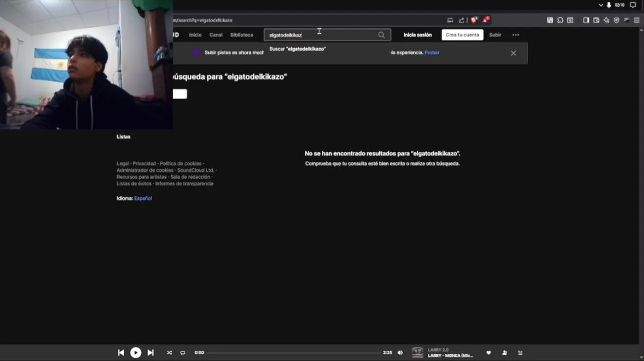Follow the artist from player bar
644x361 pixels.
(x=505, y=353)
